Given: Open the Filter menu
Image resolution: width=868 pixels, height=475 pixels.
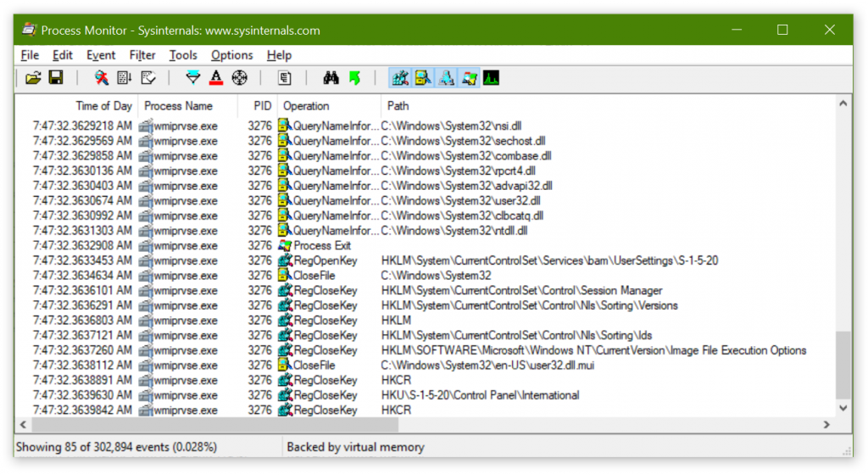Looking at the screenshot, I should [142, 55].
